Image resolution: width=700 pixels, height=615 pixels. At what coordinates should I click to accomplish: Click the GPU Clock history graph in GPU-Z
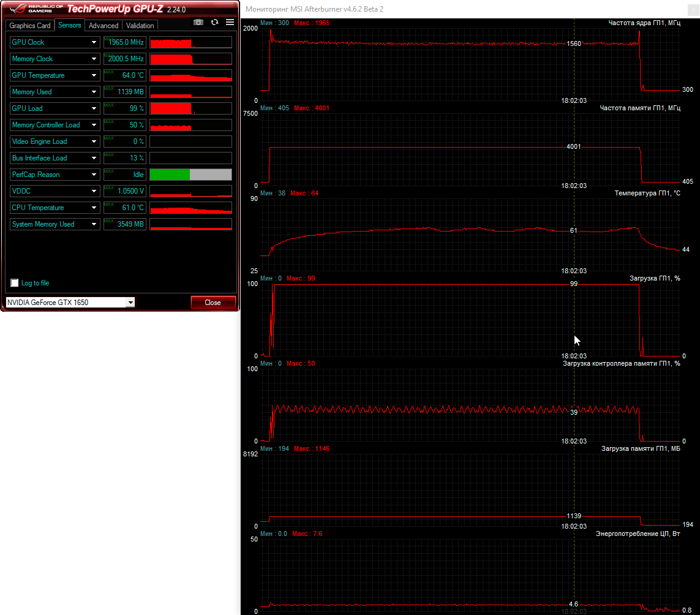click(x=190, y=42)
